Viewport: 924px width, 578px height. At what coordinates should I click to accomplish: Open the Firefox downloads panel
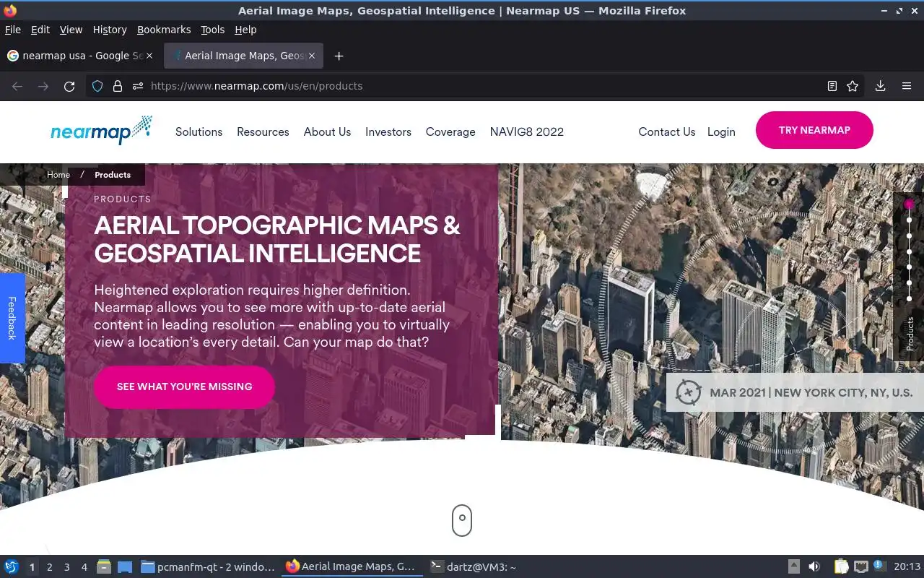pos(880,86)
